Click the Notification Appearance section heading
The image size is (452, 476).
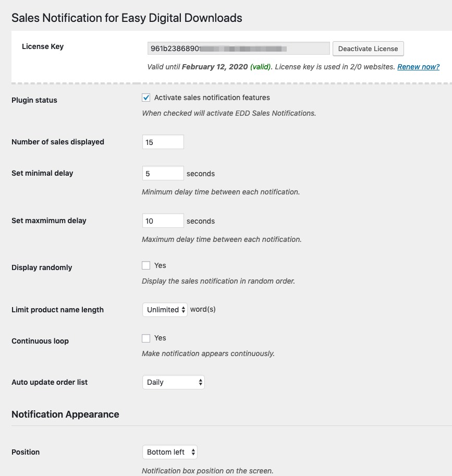point(65,414)
